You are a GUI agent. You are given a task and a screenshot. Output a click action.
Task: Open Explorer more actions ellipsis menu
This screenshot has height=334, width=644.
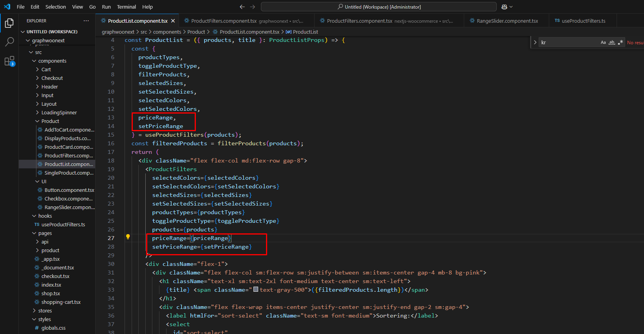(x=86, y=21)
